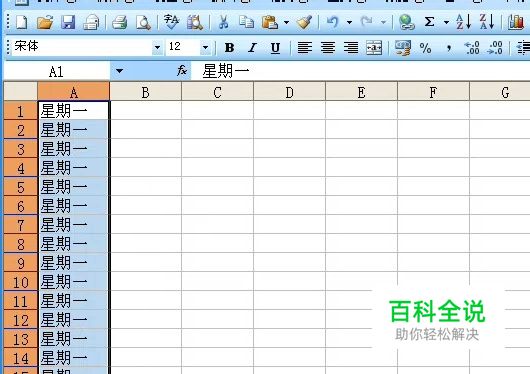Toggle Center alignment
Image resolution: width=530 pixels, height=374 pixels.
click(x=328, y=48)
